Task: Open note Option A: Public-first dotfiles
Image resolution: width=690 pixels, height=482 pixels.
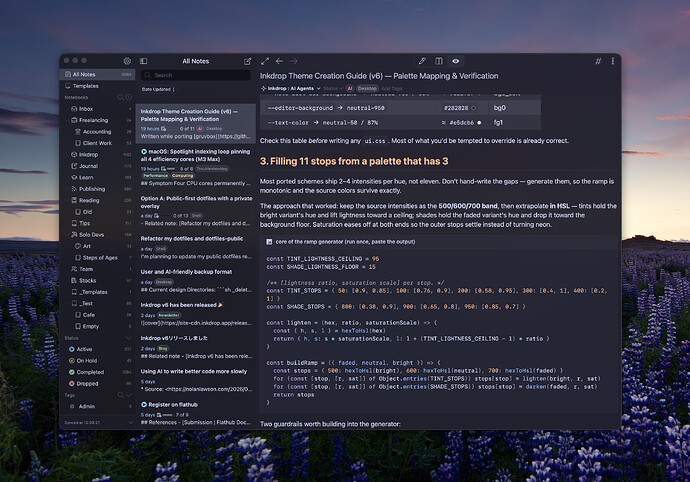Action: [196, 210]
